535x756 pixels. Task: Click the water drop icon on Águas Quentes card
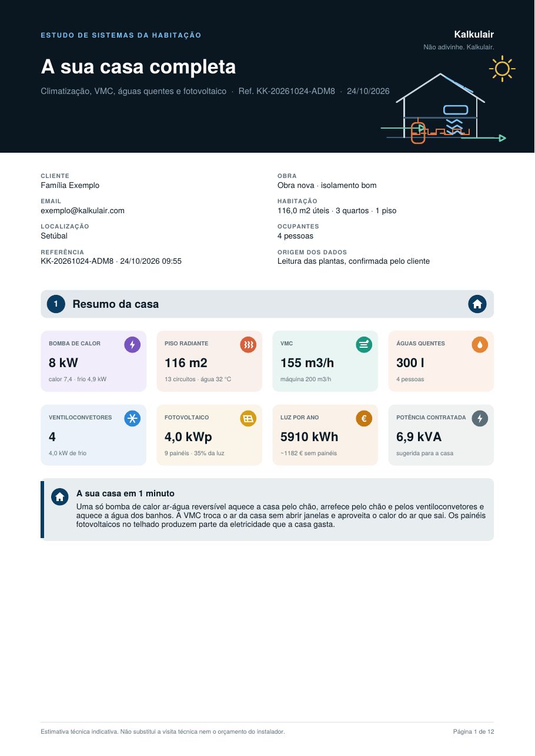coord(480,345)
